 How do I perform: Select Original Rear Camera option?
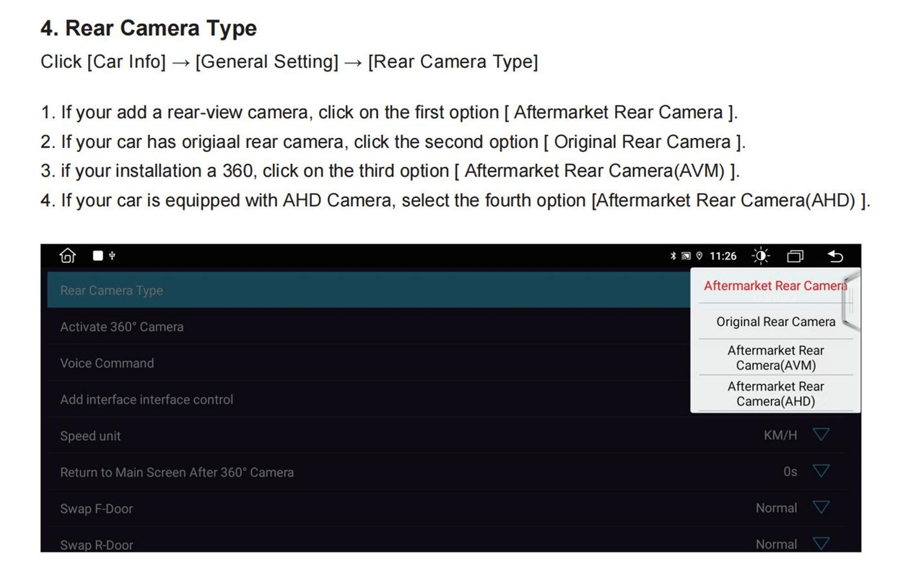(775, 322)
